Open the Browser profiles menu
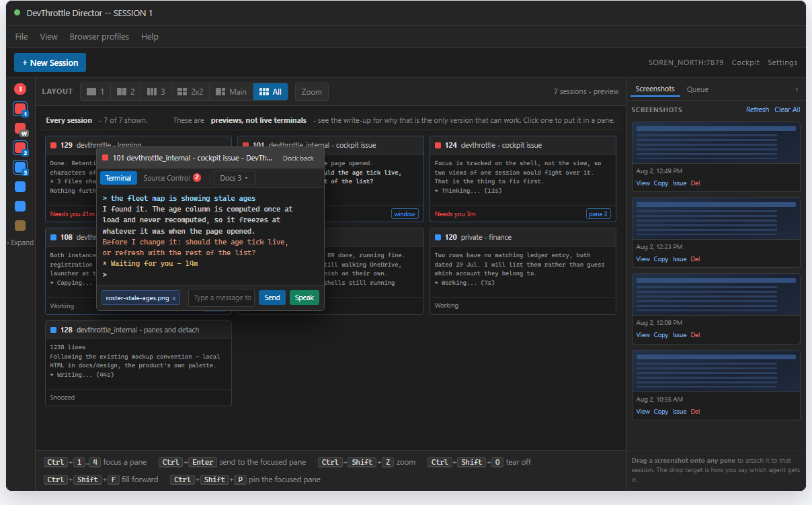The width and height of the screenshot is (812, 505). point(99,36)
